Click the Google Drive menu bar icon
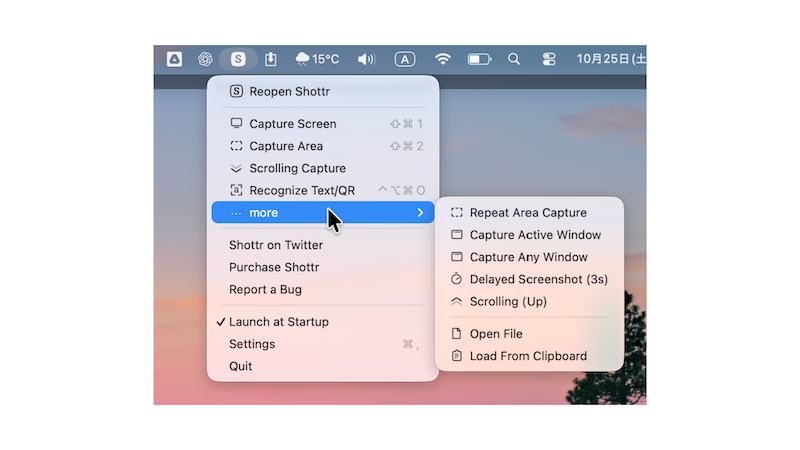The height and width of the screenshot is (450, 800). [174, 59]
